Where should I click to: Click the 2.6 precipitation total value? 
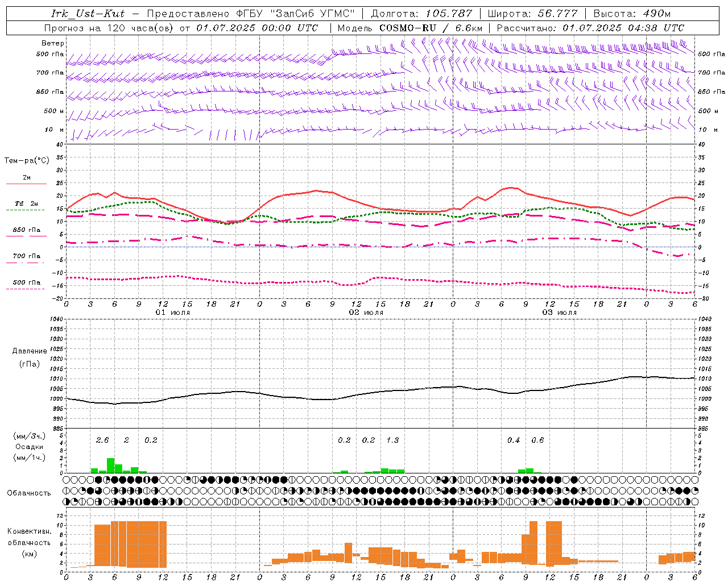(x=102, y=440)
